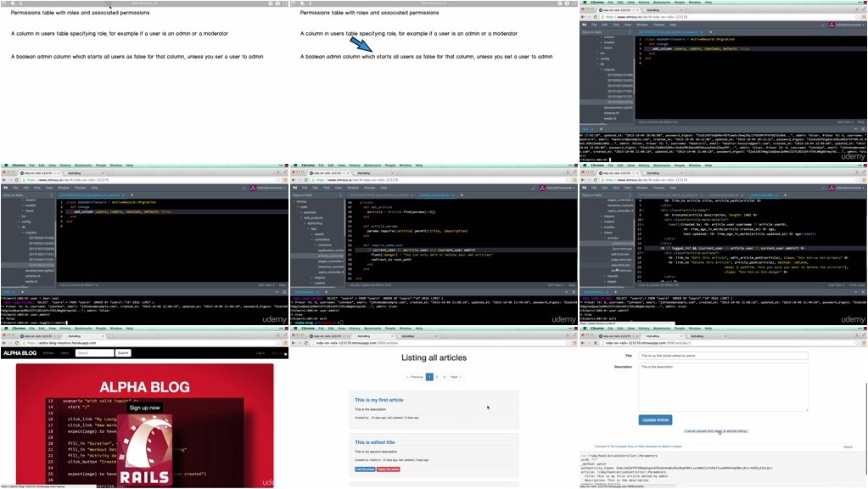The width and height of the screenshot is (868, 489).
Task: Add a terminal with plus icon in articles controller frame
Action: [x=326, y=292]
